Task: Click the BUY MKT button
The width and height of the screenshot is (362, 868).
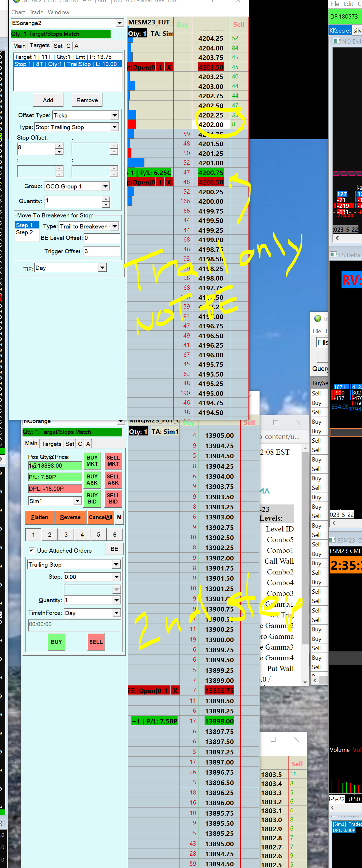Action: coord(92,461)
